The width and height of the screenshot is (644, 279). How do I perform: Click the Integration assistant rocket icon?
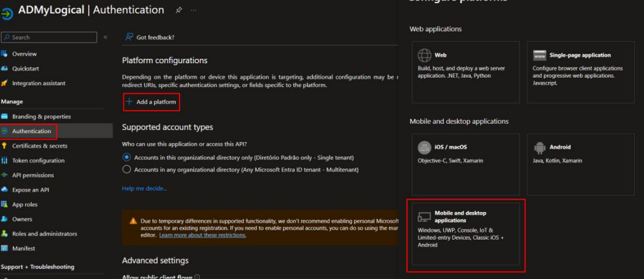4,83
